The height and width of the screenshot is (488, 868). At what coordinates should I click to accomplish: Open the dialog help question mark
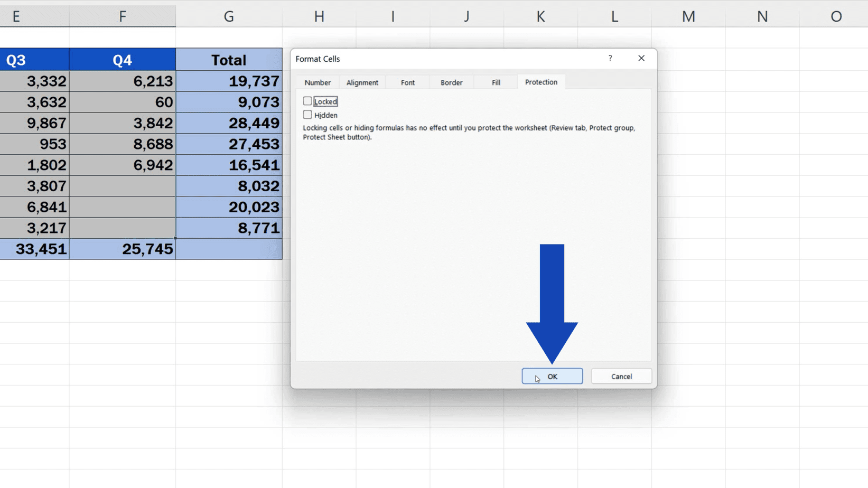point(610,59)
